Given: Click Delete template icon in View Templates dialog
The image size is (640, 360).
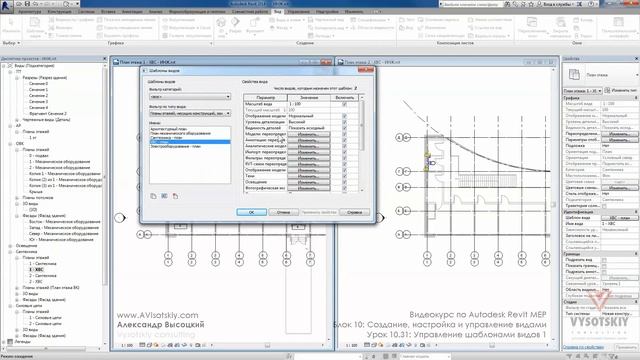Looking at the screenshot, I should 175,196.
